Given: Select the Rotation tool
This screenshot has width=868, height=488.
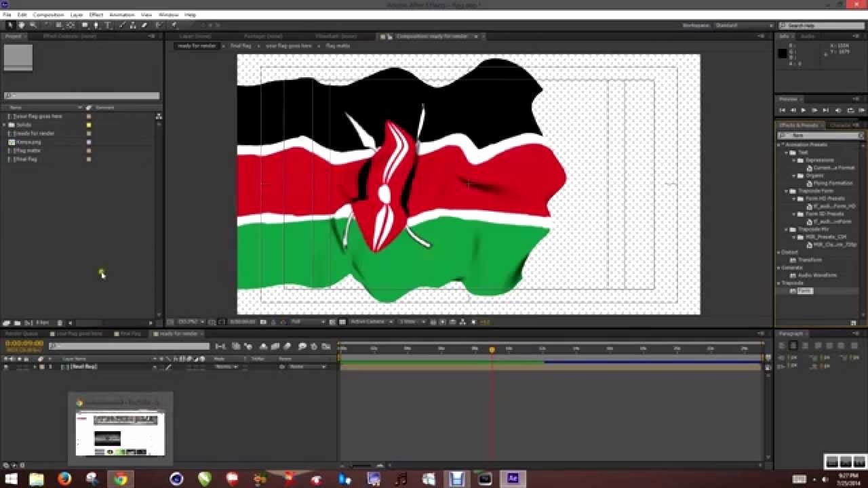Looking at the screenshot, I should point(47,25).
